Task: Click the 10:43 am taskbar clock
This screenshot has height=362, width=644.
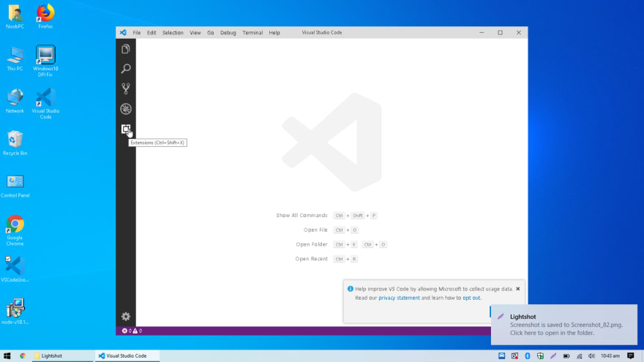Action: point(610,356)
